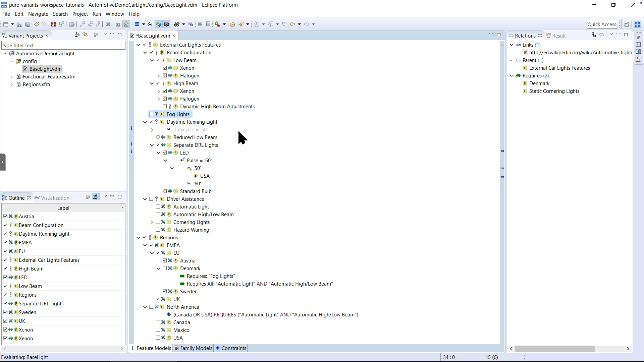Open the Navigate menu
644x362 pixels.
click(x=38, y=14)
